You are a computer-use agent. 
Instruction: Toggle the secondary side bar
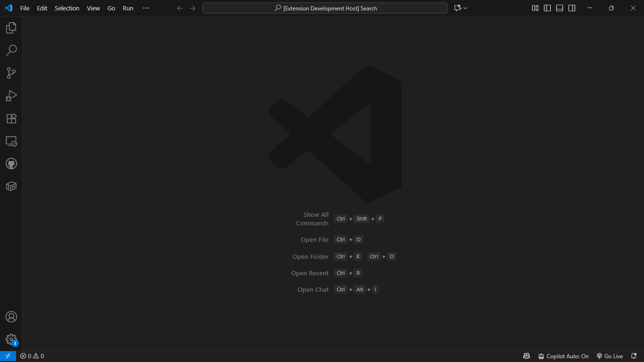[572, 8]
